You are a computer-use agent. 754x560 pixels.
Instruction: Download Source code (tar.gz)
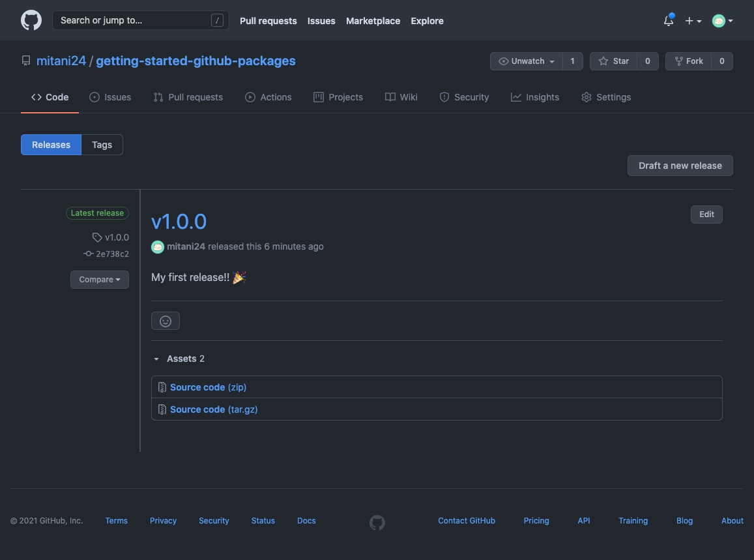click(x=214, y=409)
